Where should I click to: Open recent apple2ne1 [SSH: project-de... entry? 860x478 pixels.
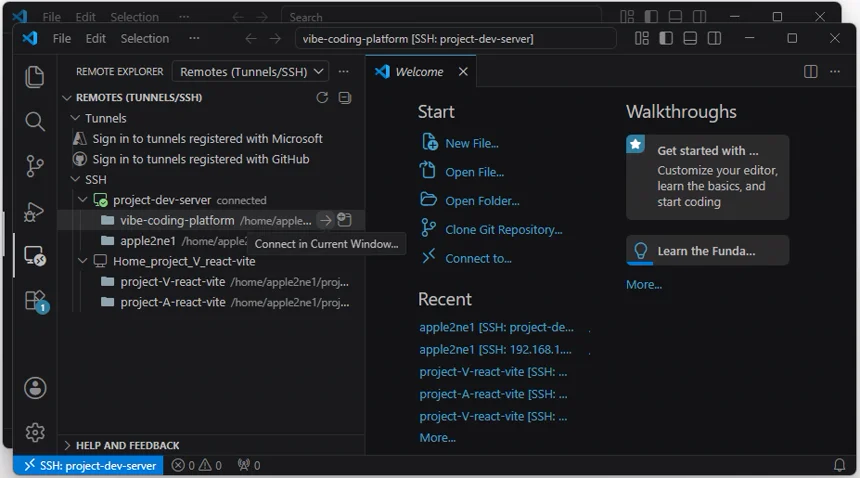(496, 327)
